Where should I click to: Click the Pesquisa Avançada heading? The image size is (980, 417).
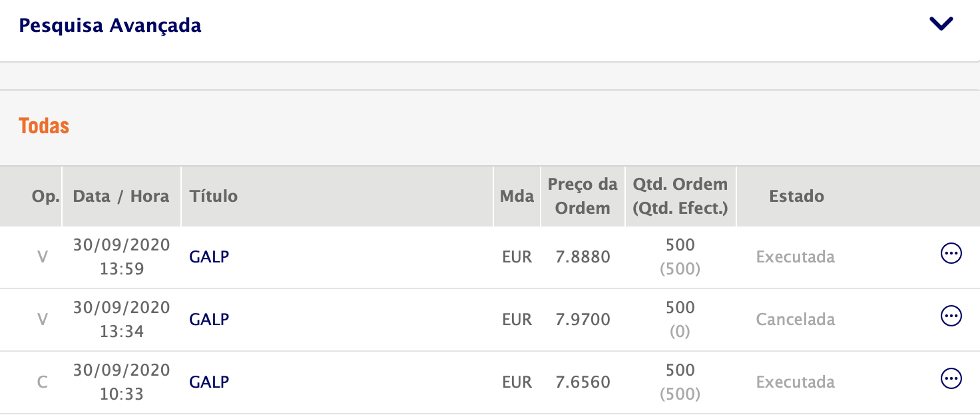pyautogui.click(x=110, y=25)
